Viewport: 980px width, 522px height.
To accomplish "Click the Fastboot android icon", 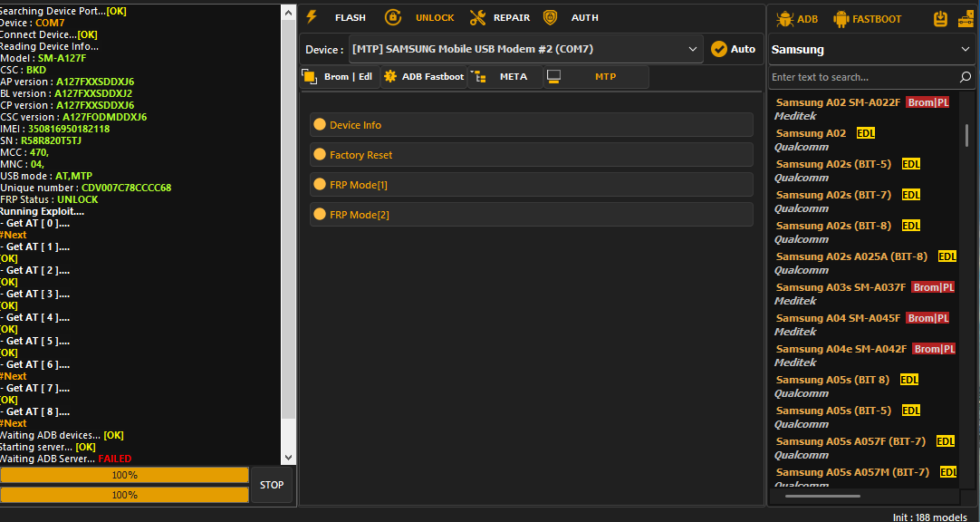I will click(841, 19).
